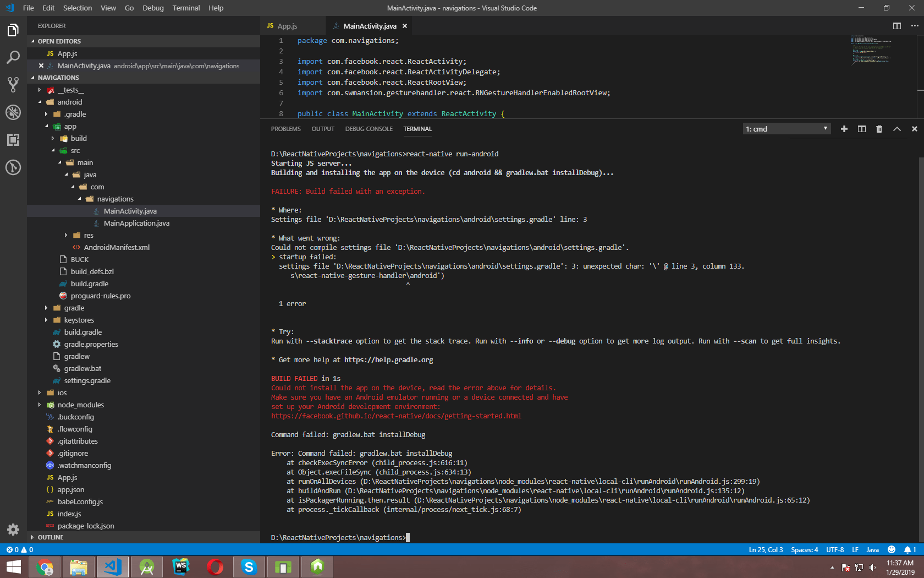Open the Source Control view
This screenshot has height=578, width=924.
(13, 85)
